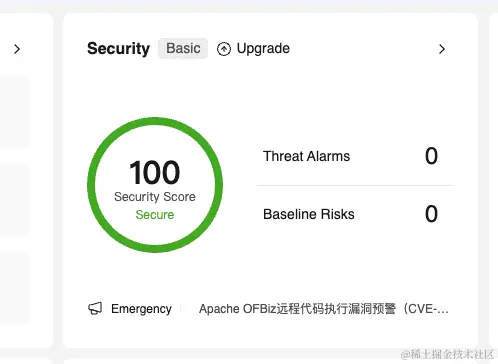Open the Apache OFBiz vulnerability alert
Viewport: 498px width, 364px height.
[x=323, y=309]
